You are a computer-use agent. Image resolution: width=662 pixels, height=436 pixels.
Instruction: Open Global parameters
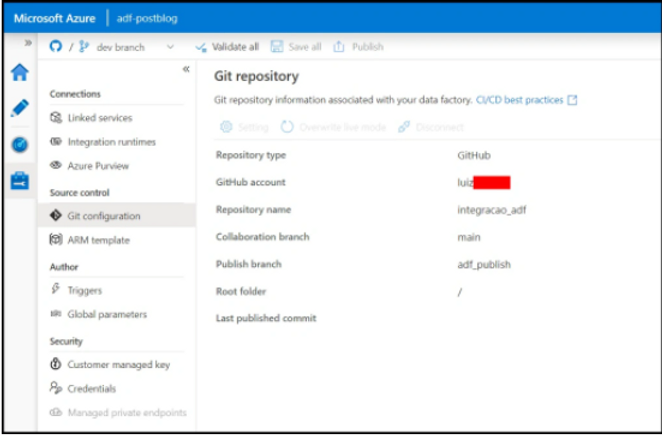click(107, 314)
